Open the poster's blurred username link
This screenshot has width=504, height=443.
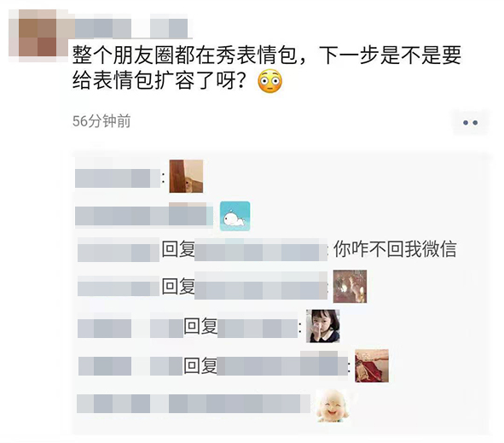131,29
